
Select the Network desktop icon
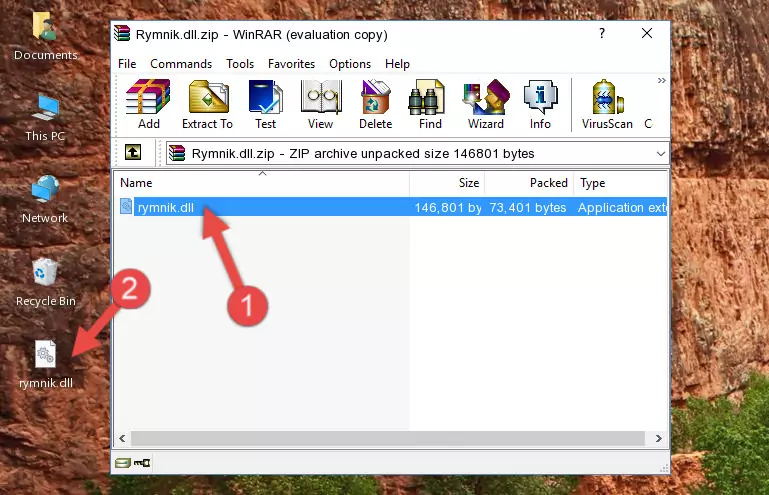pyautogui.click(x=45, y=200)
